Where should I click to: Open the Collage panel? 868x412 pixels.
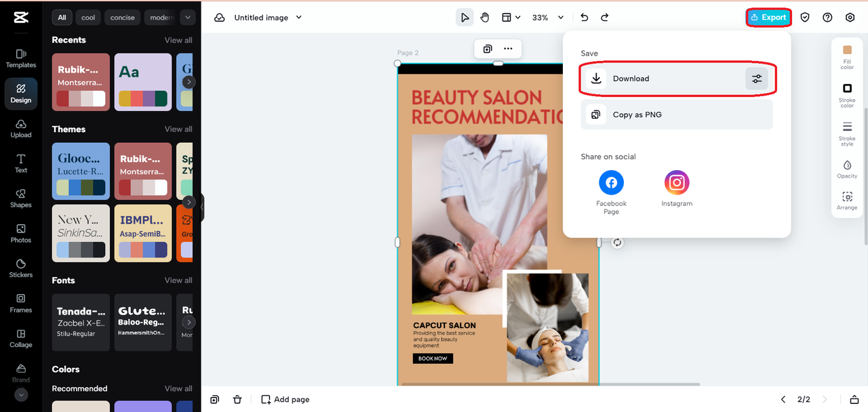click(x=21, y=339)
